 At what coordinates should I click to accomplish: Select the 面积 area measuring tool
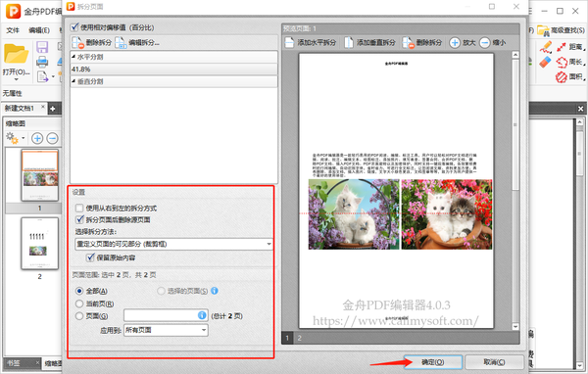(x=569, y=76)
